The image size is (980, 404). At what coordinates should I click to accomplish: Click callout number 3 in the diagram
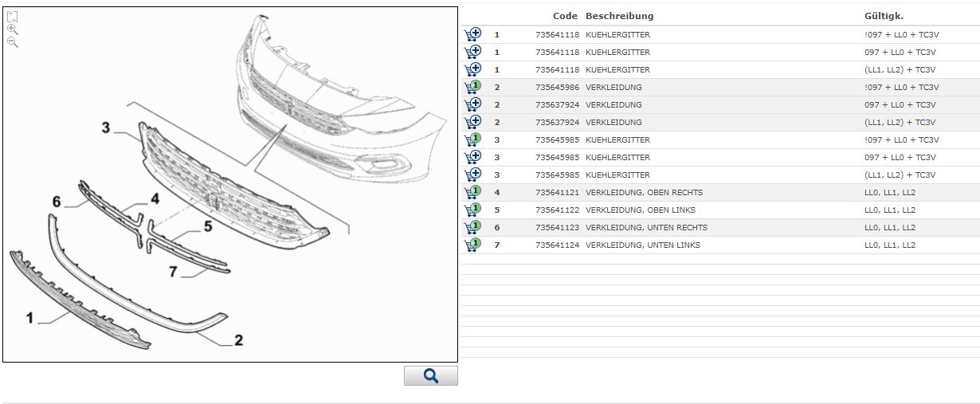pyautogui.click(x=105, y=127)
